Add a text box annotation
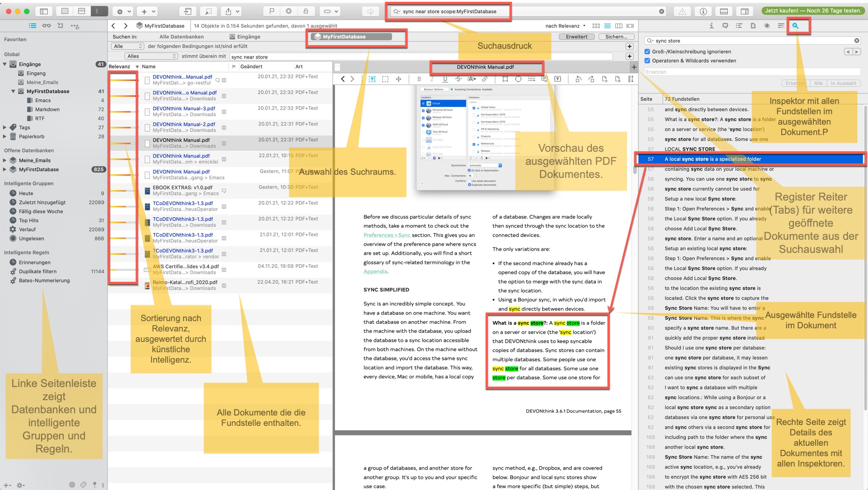Image resolution: width=868 pixels, height=490 pixels. coord(558,79)
